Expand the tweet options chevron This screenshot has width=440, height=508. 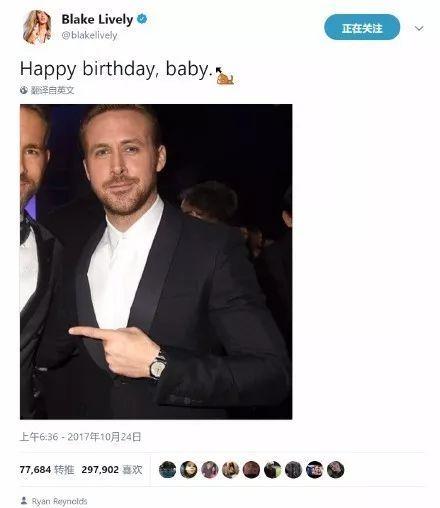(x=419, y=28)
